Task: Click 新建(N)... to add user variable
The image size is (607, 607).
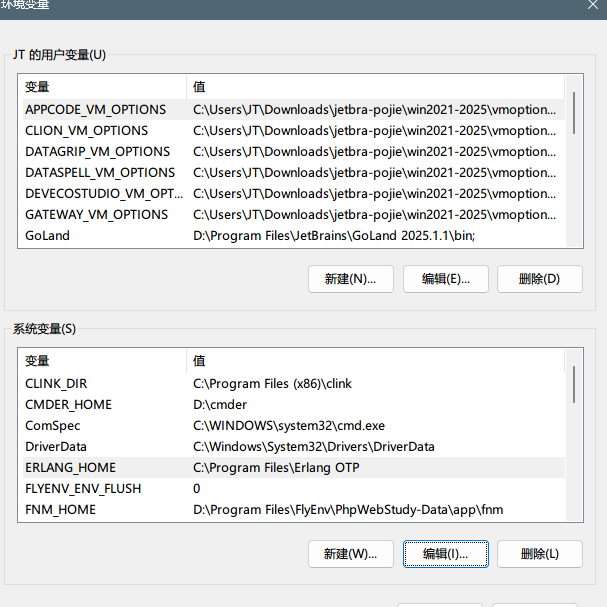Action: (x=350, y=279)
